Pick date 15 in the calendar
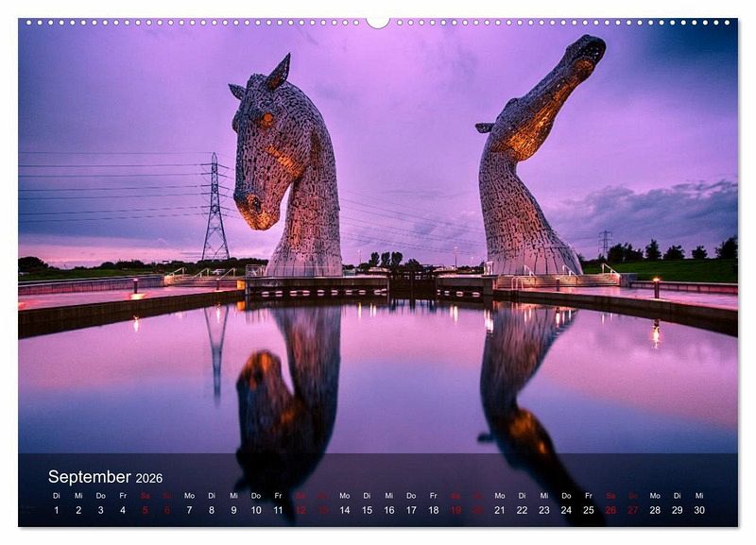Viewport: 756px width, 545px height. pyautogui.click(x=367, y=510)
